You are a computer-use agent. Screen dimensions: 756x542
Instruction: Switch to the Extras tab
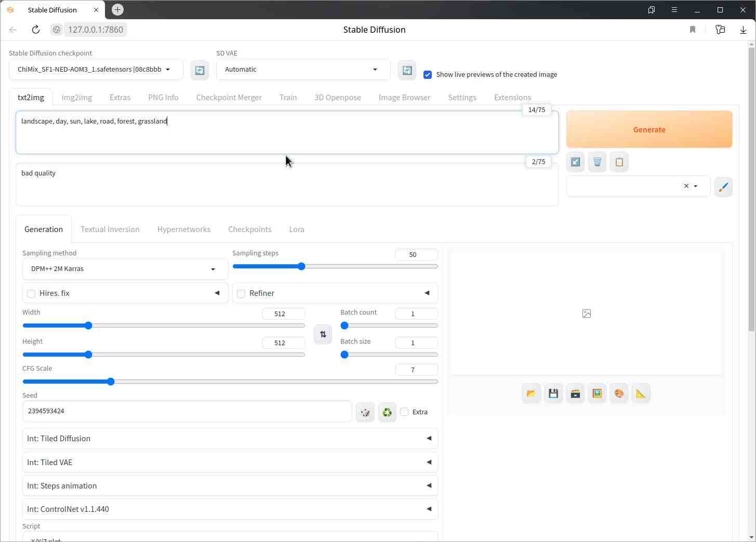[120, 98]
